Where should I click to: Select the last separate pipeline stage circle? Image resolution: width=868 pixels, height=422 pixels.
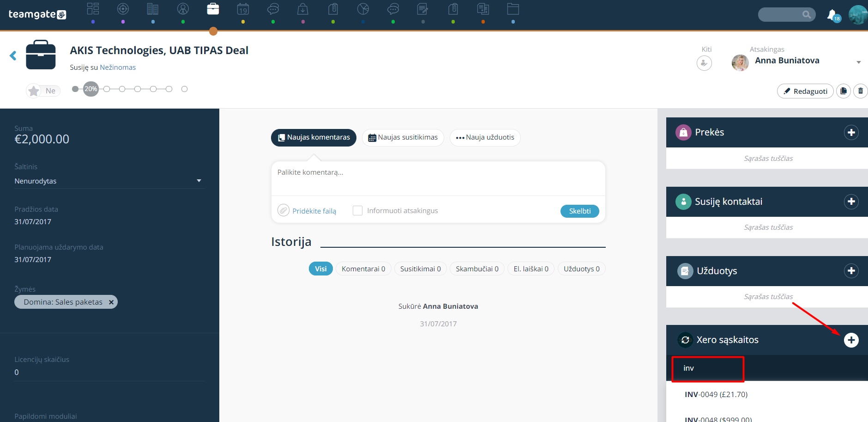click(x=184, y=89)
